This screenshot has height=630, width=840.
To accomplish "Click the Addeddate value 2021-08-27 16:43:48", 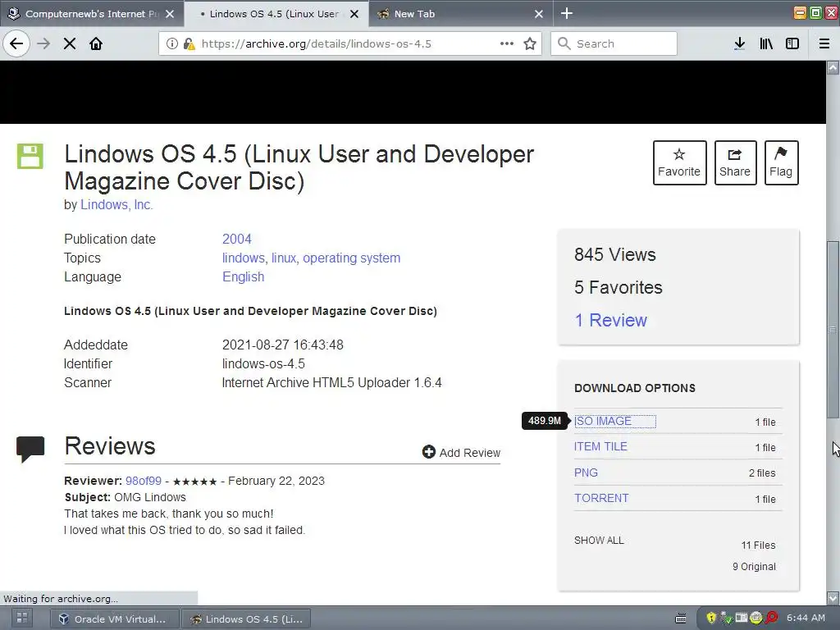I will pos(283,345).
